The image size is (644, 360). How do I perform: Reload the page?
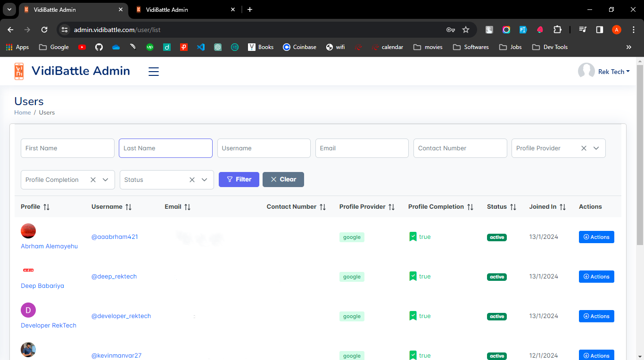click(x=44, y=30)
